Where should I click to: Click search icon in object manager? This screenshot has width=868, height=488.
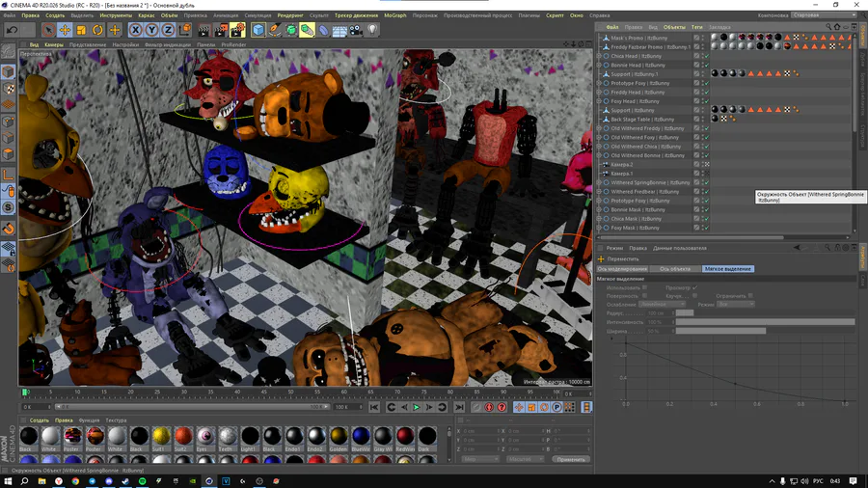828,27
